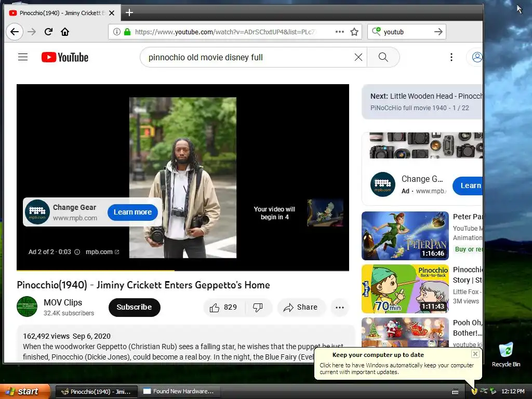Click the ad info circle icon

77,252
